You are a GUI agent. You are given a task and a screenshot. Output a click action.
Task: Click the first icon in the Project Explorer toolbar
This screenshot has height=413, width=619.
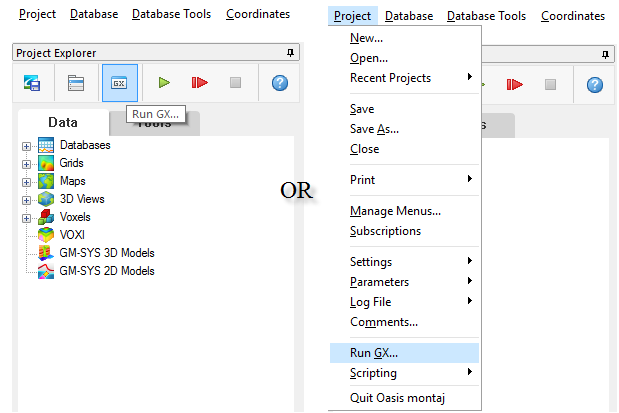pyautogui.click(x=32, y=83)
